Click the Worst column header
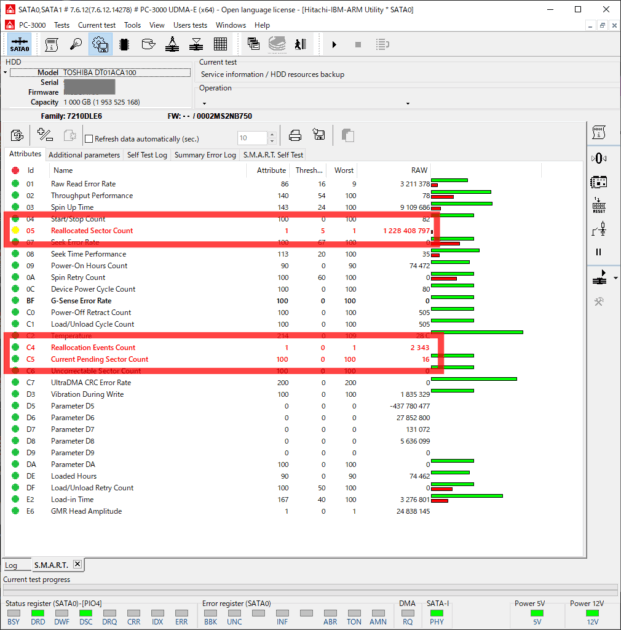 coord(343,170)
